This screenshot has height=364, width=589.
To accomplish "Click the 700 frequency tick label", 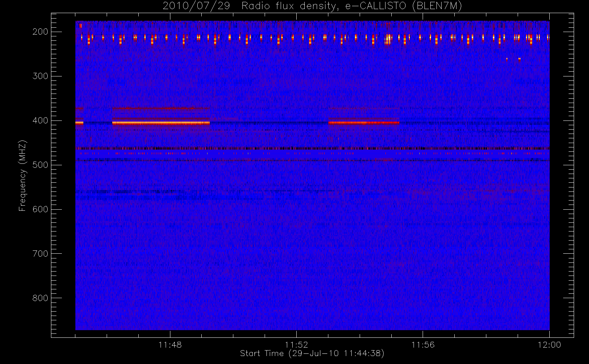I will (40, 254).
